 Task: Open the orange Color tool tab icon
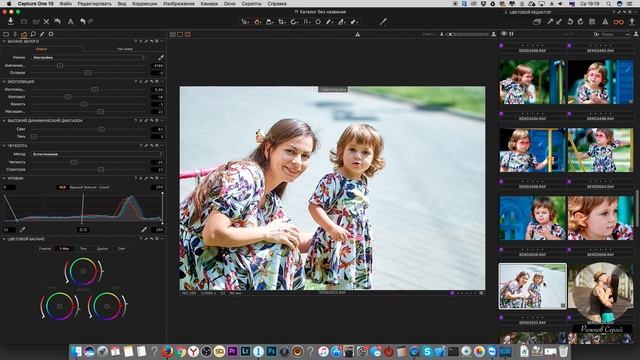click(24, 34)
